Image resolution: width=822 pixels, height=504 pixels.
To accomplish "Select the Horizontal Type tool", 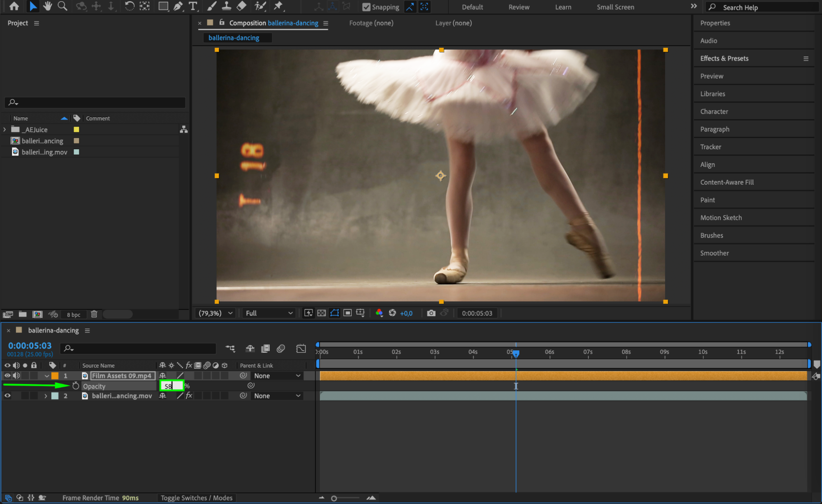I will tap(193, 6).
